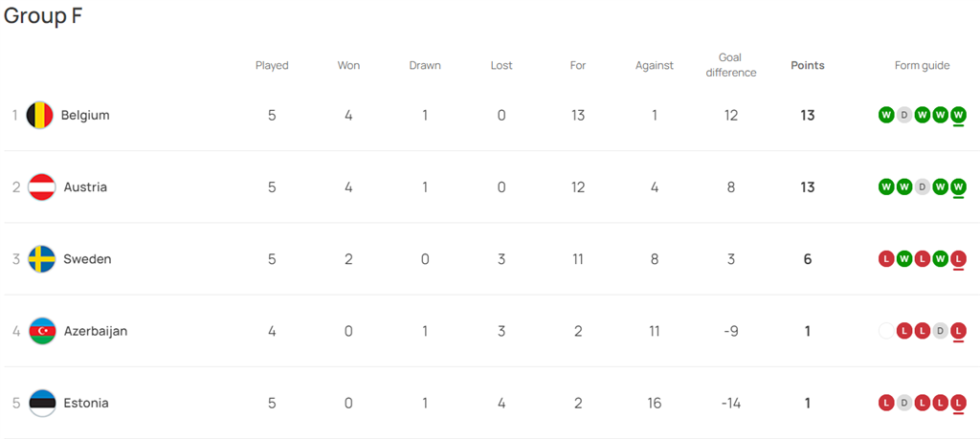Click the Group F heading
Image resolution: width=980 pixels, height=439 pixels.
tap(43, 16)
